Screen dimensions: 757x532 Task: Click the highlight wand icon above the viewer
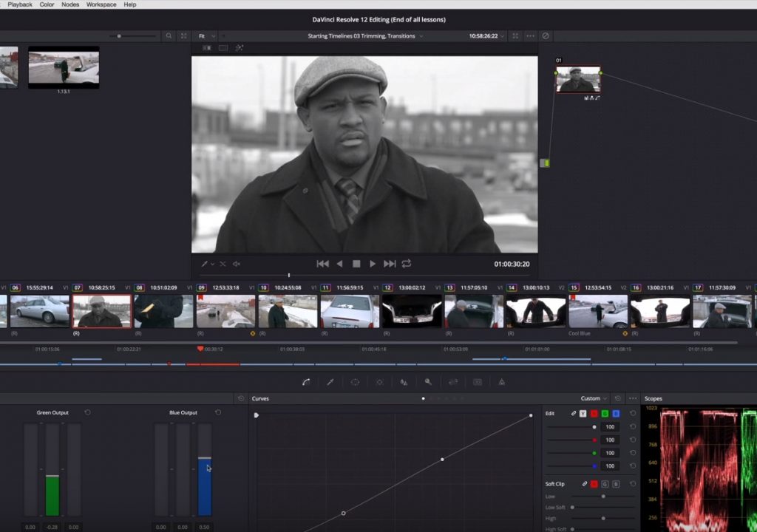tap(239, 48)
